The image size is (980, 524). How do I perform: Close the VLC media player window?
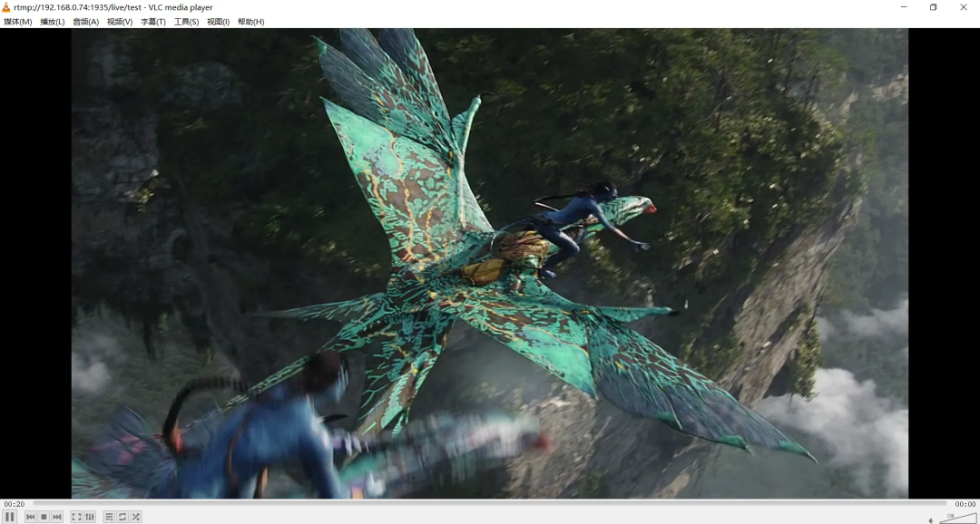coord(963,7)
